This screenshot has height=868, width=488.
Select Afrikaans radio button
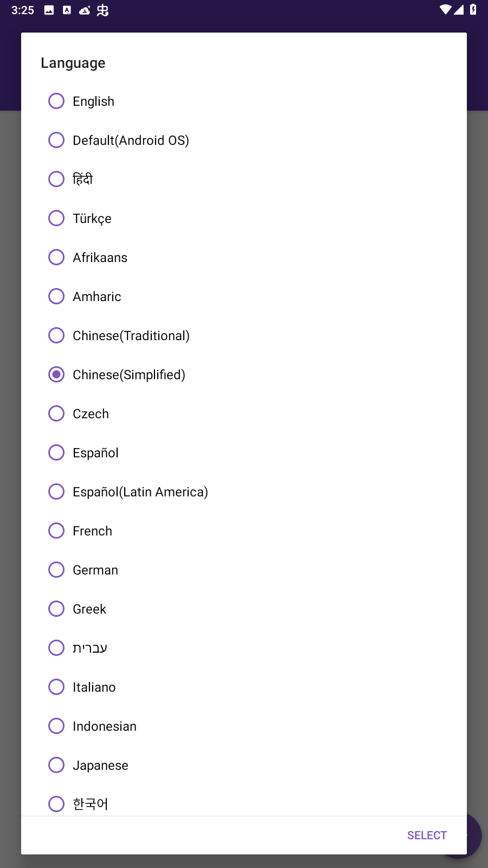(x=244, y=258)
